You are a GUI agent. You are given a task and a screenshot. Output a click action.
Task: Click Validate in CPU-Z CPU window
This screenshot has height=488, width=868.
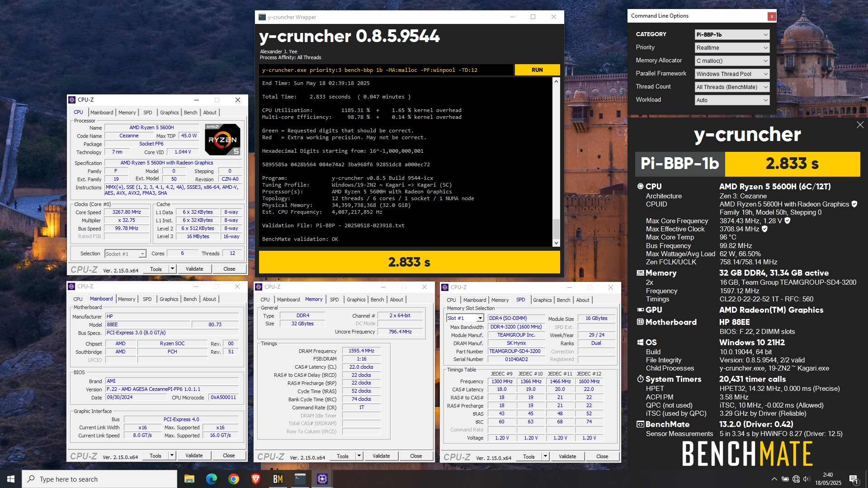(194, 269)
